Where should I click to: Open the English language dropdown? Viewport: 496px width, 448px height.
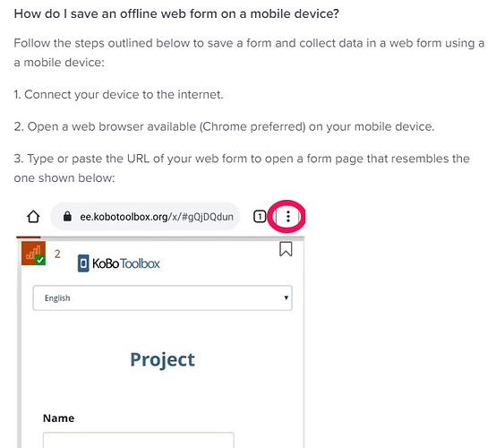(162, 298)
